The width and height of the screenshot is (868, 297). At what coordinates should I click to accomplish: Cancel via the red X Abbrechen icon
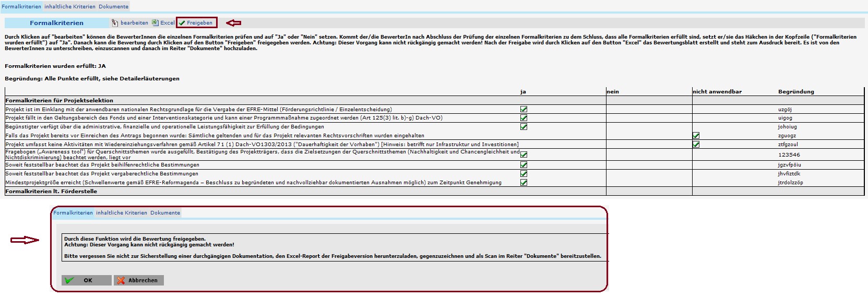click(x=121, y=280)
